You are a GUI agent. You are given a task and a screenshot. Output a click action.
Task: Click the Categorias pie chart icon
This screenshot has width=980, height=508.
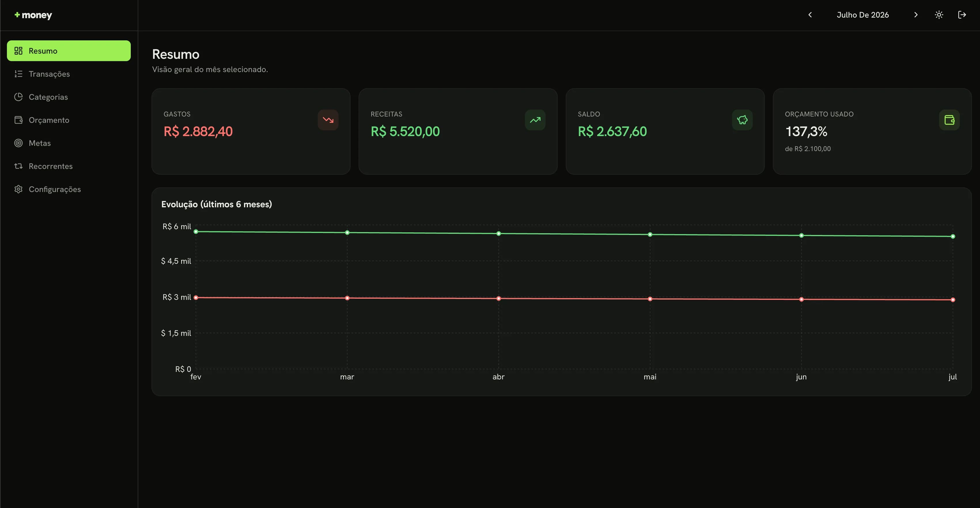[18, 97]
